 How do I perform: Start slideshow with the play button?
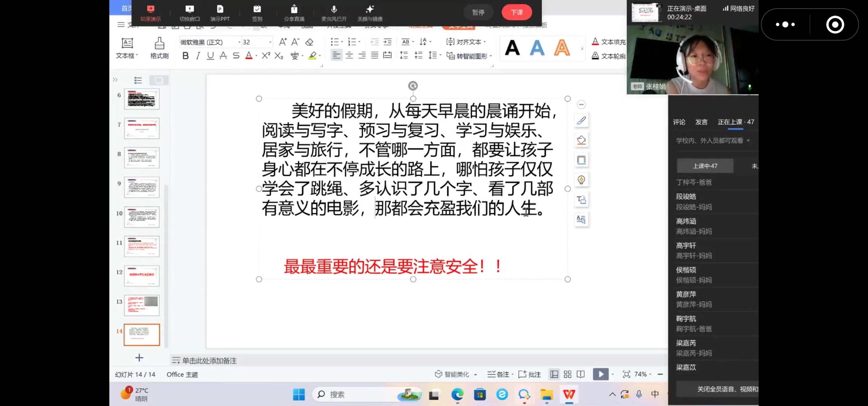[x=600, y=374]
